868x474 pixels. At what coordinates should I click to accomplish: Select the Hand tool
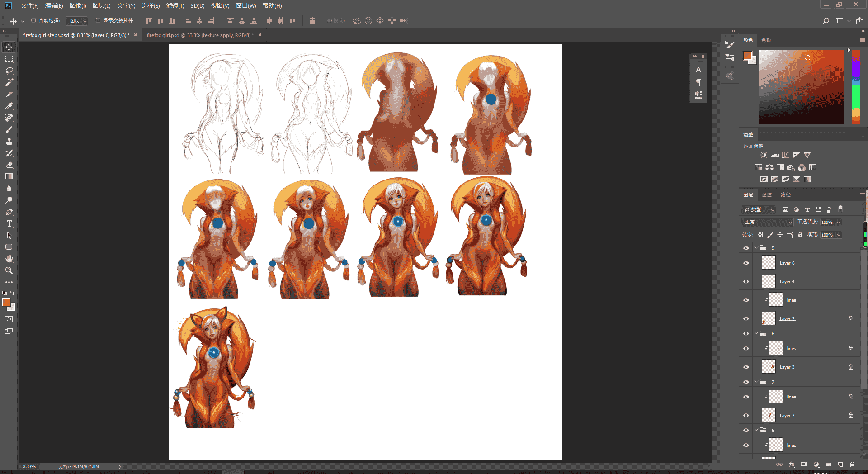point(9,259)
